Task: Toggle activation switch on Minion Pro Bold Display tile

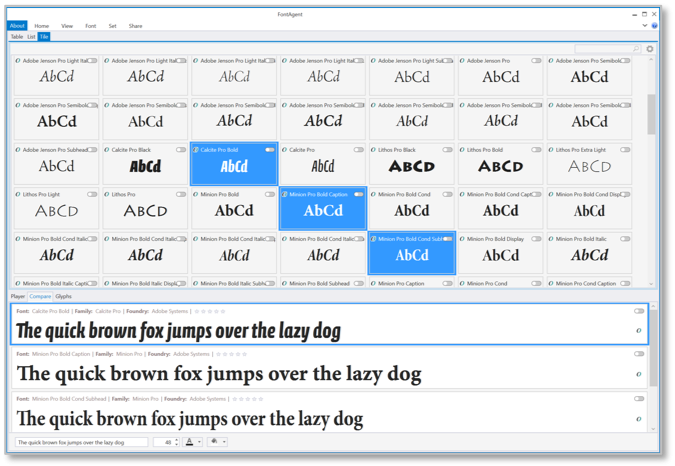Action: point(536,239)
